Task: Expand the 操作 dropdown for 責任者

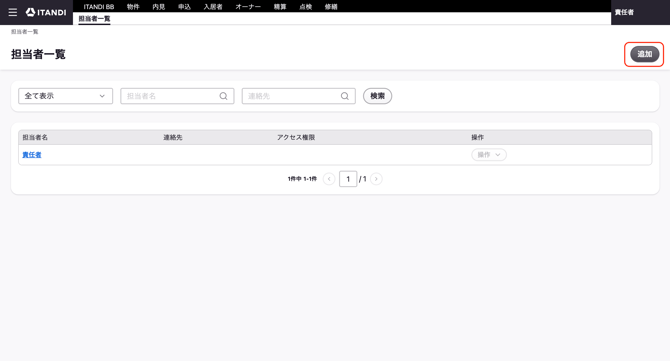Action: point(489,155)
